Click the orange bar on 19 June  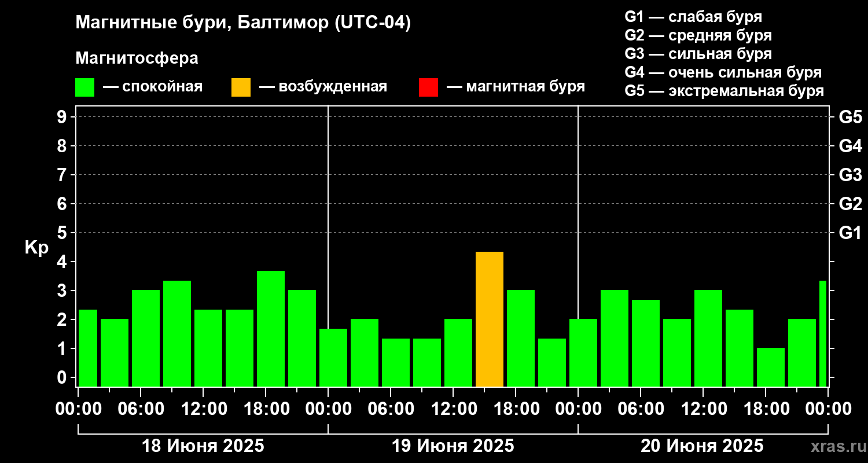[x=490, y=319]
